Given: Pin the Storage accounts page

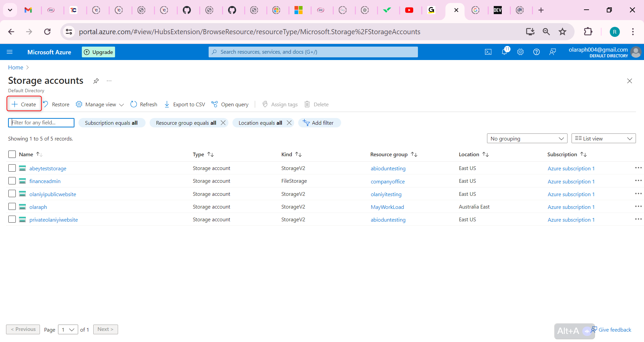Looking at the screenshot, I should tap(96, 81).
